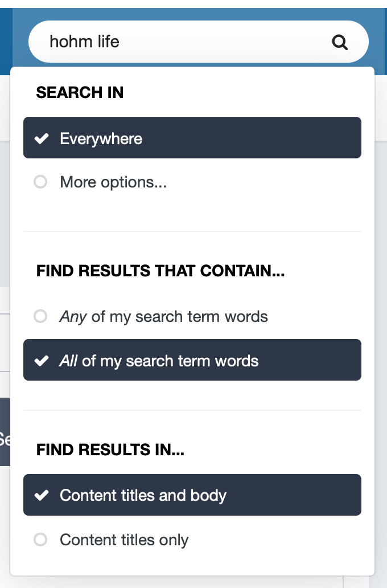Click the radio circle for Content titles only
The width and height of the screenshot is (387, 588).
tap(40, 540)
